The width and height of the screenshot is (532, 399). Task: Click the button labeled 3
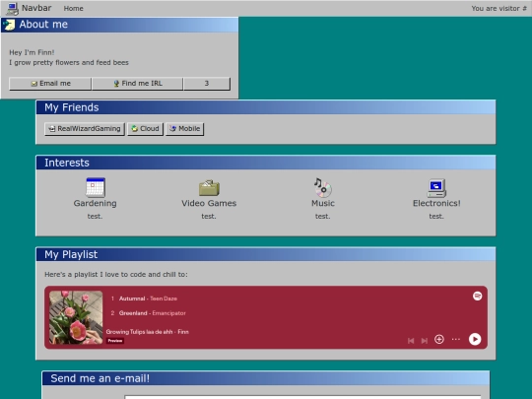click(207, 84)
